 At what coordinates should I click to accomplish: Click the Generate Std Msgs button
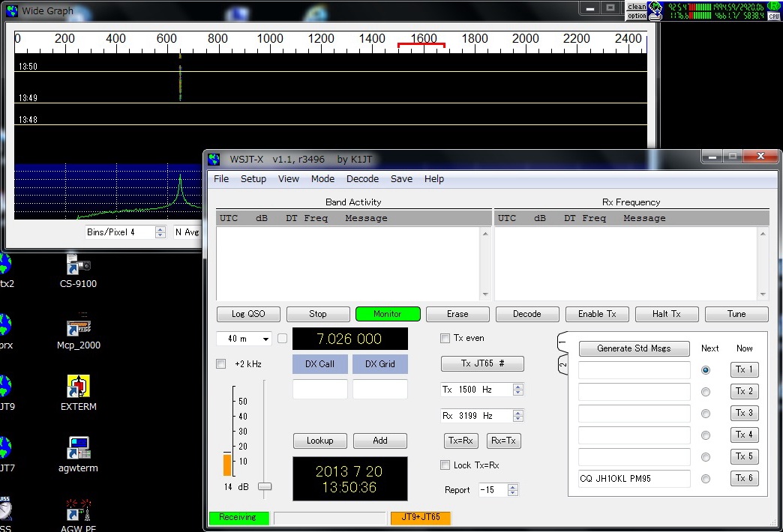pos(634,348)
